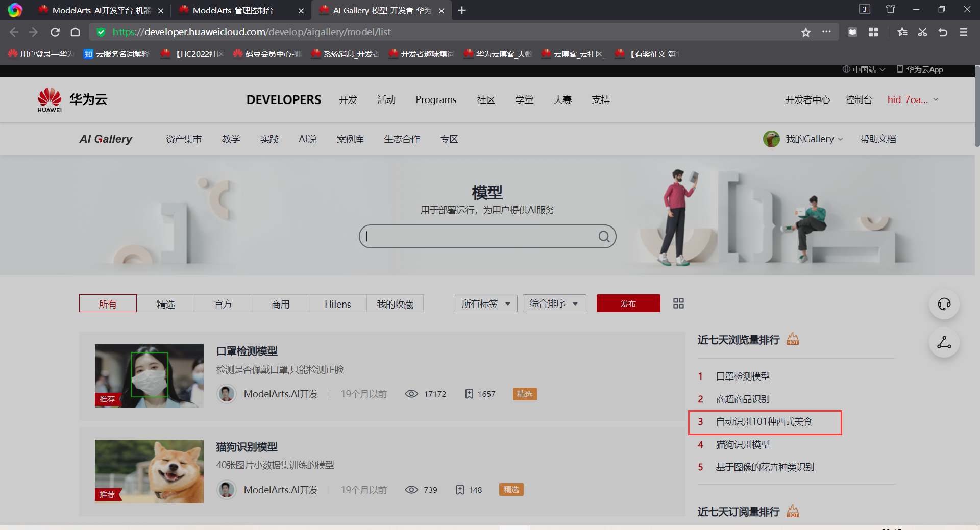The height and width of the screenshot is (530, 980).
Task: Select the 官方 filter tab
Action: click(223, 304)
